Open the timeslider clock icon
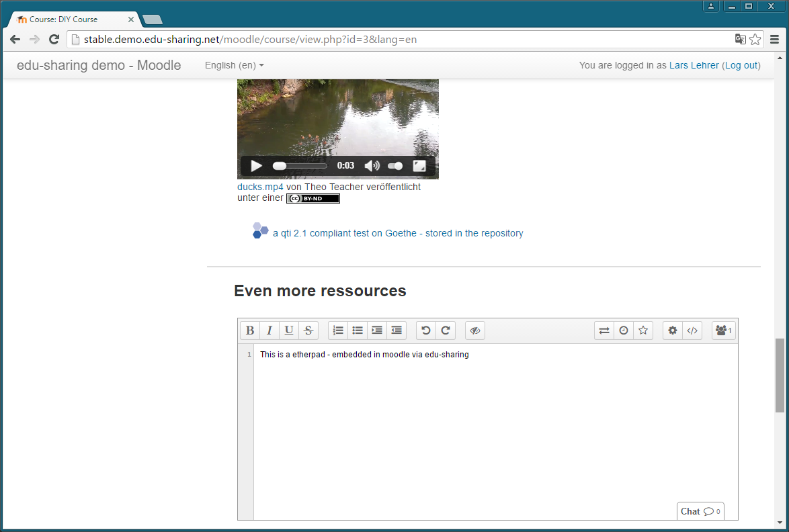The image size is (789, 532). [x=624, y=330]
